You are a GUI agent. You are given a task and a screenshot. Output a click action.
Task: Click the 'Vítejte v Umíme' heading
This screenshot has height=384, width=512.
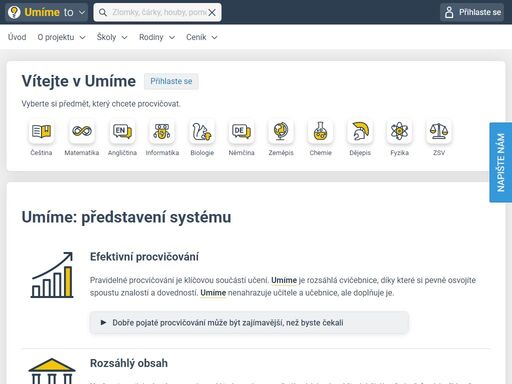tap(79, 81)
